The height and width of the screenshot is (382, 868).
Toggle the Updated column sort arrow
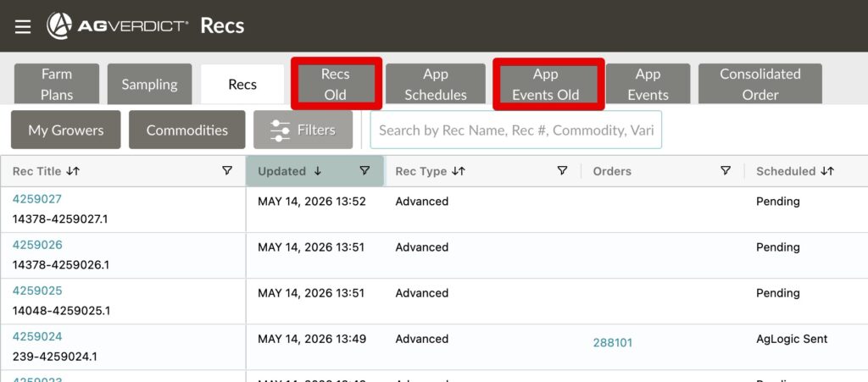tap(317, 171)
